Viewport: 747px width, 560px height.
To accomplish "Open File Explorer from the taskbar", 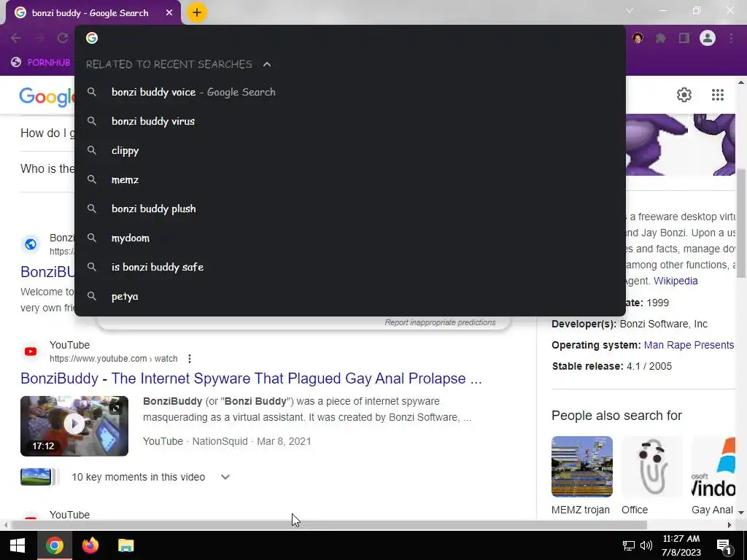I will pos(125,545).
